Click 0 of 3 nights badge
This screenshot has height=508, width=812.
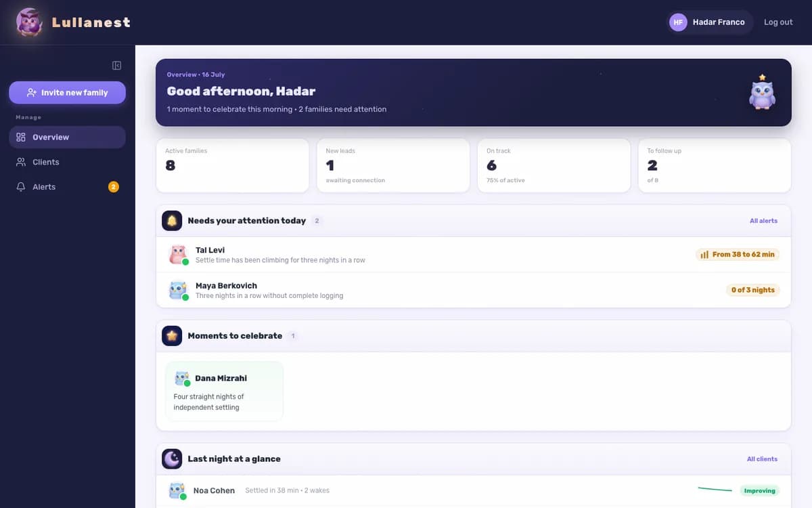coord(752,290)
